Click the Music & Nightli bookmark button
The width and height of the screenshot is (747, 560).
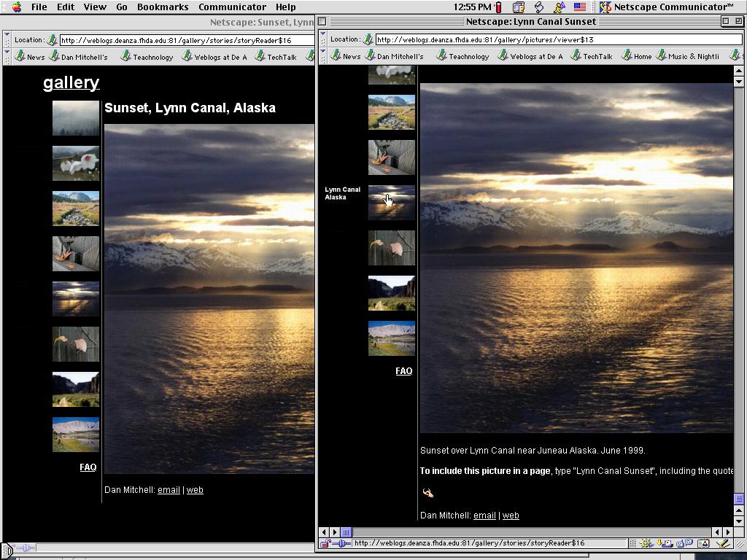point(687,56)
